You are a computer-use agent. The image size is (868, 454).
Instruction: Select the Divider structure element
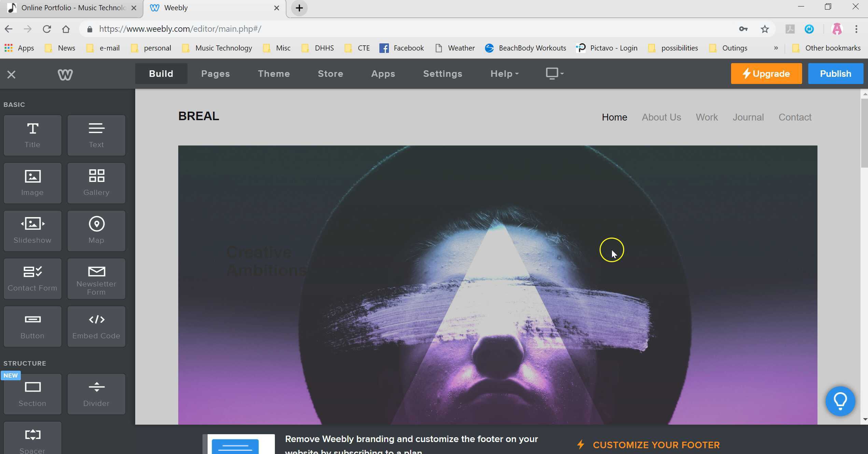[x=96, y=394]
